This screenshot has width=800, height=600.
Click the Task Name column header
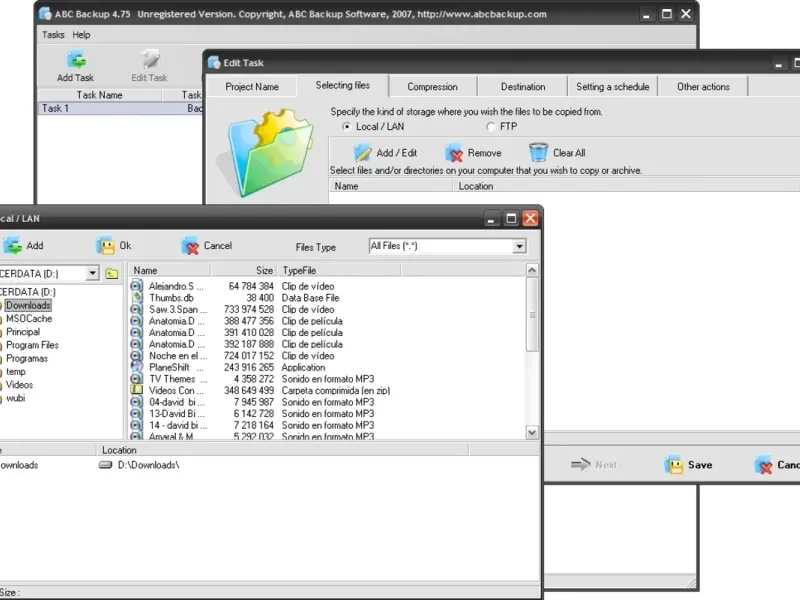click(x=99, y=95)
